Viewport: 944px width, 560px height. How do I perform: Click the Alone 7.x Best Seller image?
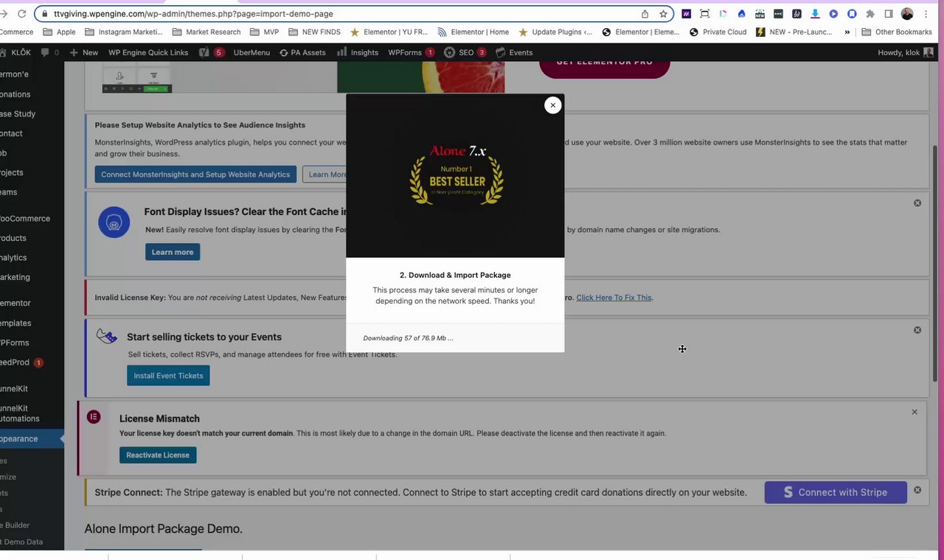455,175
